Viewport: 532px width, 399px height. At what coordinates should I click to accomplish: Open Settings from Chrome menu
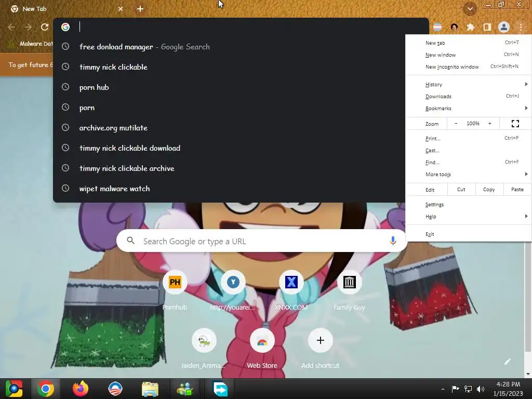[x=469, y=205]
